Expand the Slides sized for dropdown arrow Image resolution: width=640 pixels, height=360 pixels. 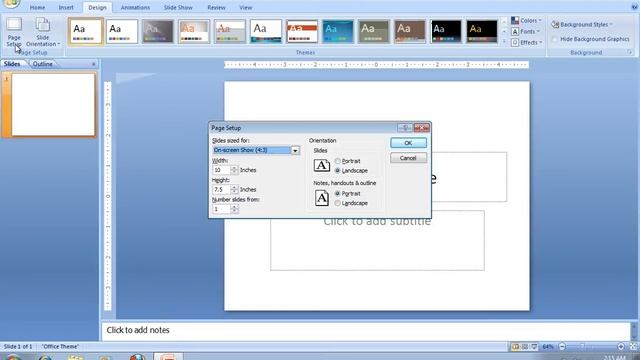pos(295,151)
